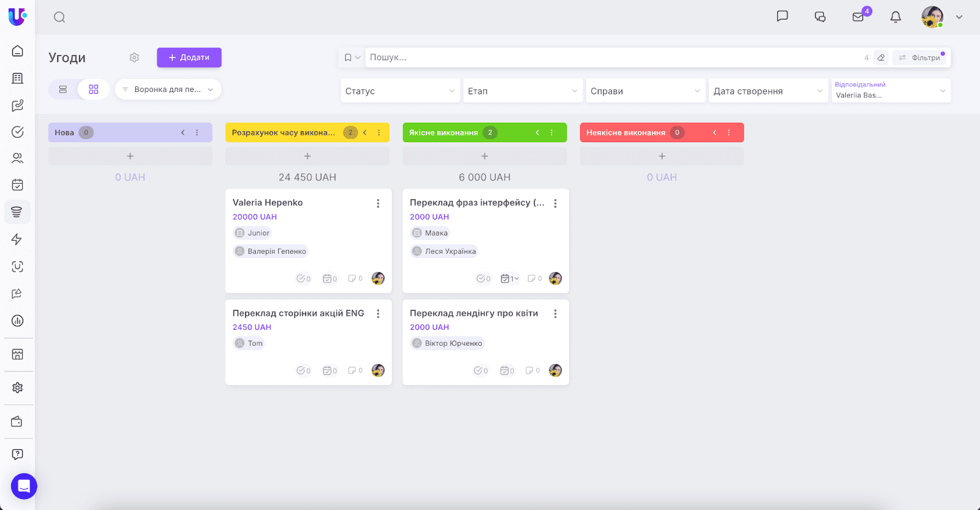The height and width of the screenshot is (510, 980).
Task: Click the Пошук search input field
Action: [612, 58]
